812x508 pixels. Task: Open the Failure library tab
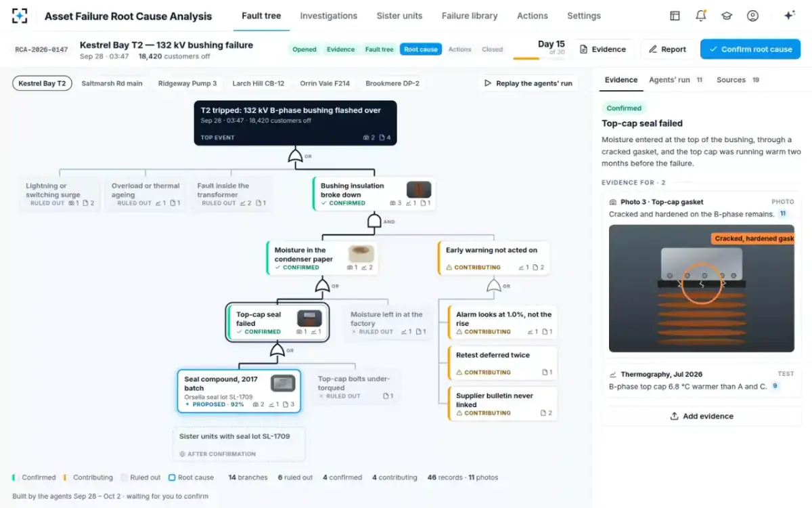coord(470,16)
